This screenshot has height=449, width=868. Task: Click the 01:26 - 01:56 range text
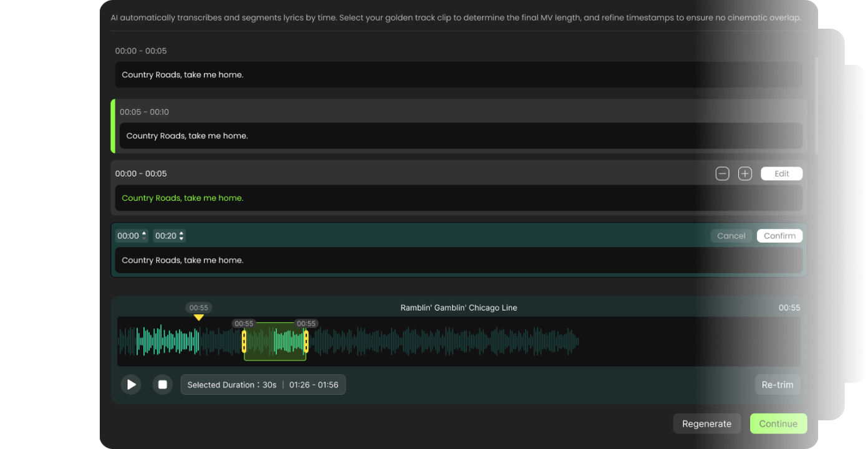[x=314, y=385]
